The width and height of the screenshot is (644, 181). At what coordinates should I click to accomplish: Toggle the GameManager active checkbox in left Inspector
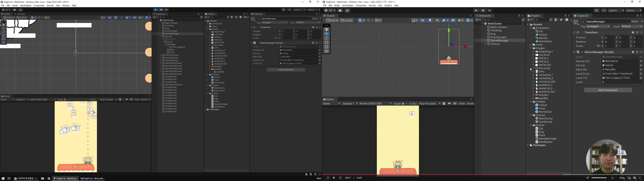click(x=259, y=18)
